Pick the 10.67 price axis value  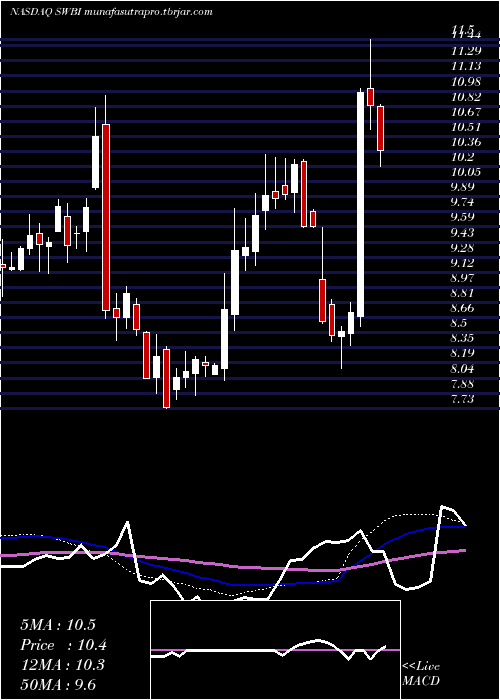tap(466, 112)
